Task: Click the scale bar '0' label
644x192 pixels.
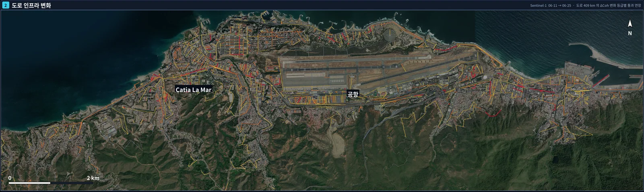Action: [x=10, y=178]
